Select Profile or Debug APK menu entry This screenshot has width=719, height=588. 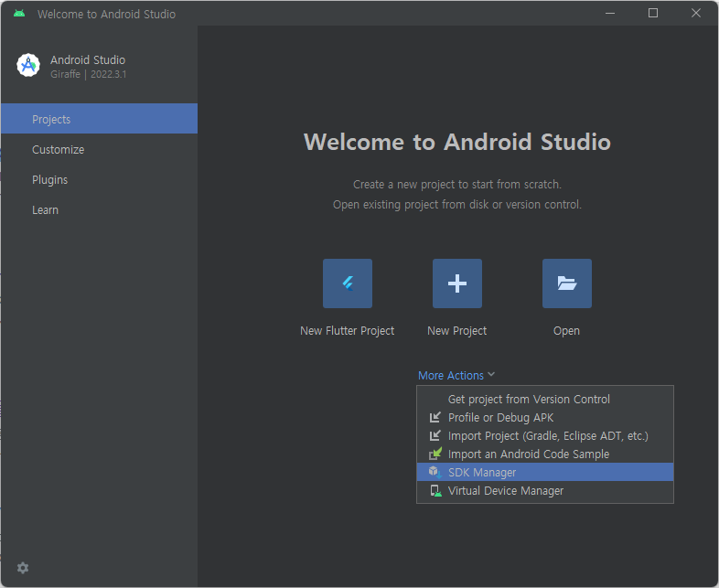tap(545, 418)
